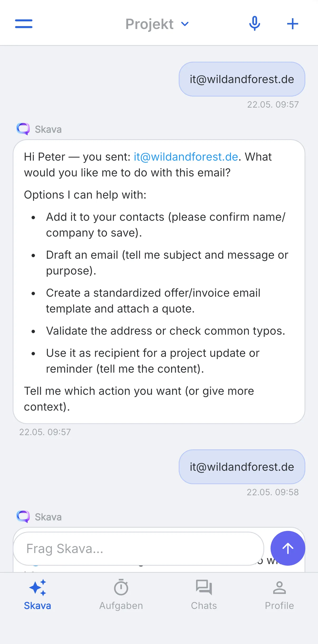
Task: Open the hamburger menu
Action: [x=24, y=24]
